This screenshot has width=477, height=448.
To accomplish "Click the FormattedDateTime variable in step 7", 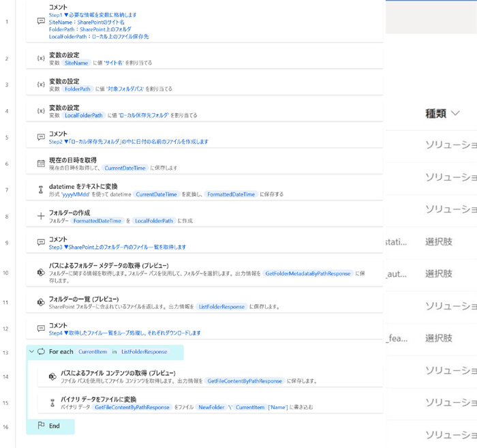I will point(231,194).
